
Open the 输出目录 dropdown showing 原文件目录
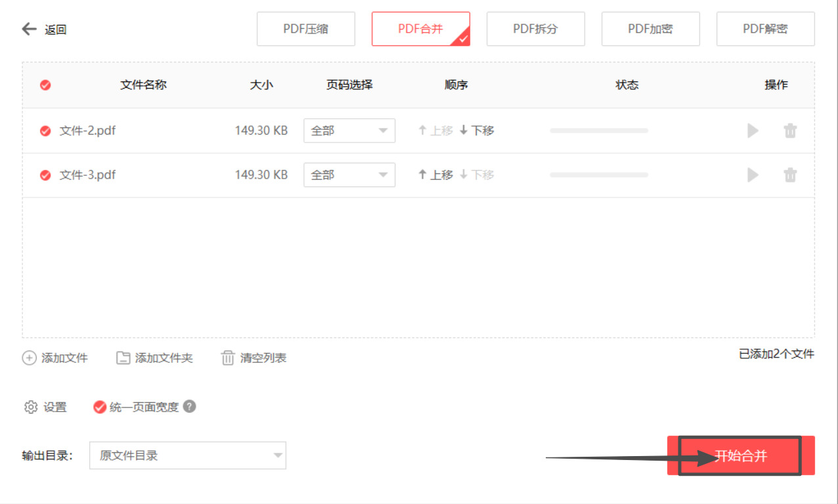(x=187, y=455)
